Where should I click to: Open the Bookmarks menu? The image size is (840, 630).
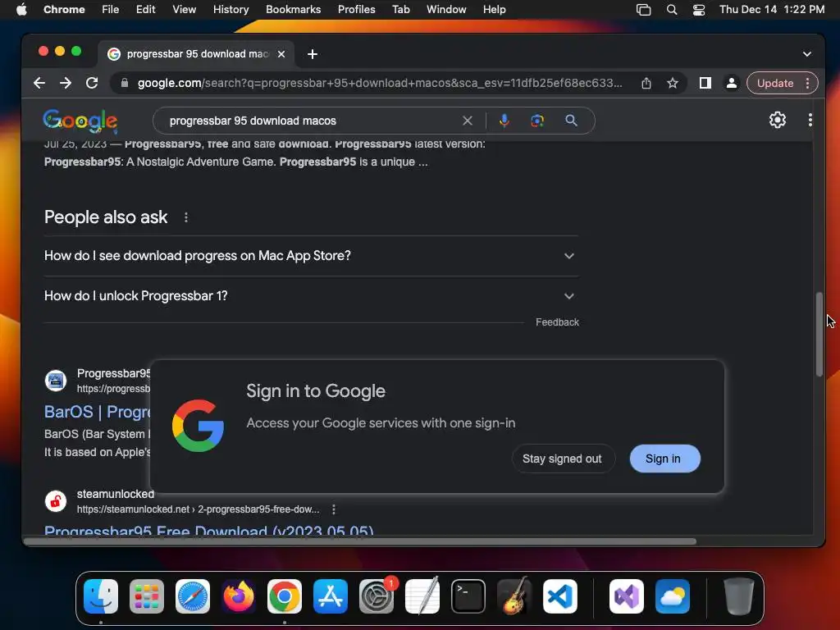click(293, 10)
